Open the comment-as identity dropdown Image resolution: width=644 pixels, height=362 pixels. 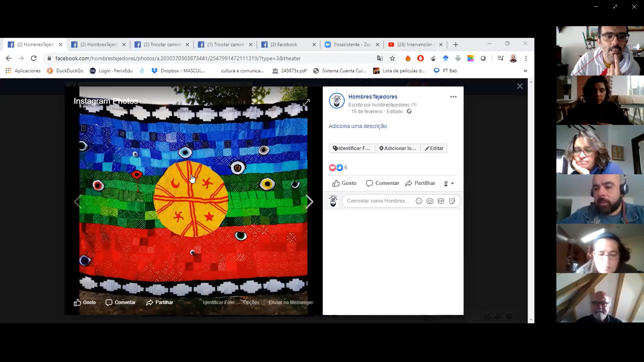pyautogui.click(x=449, y=183)
